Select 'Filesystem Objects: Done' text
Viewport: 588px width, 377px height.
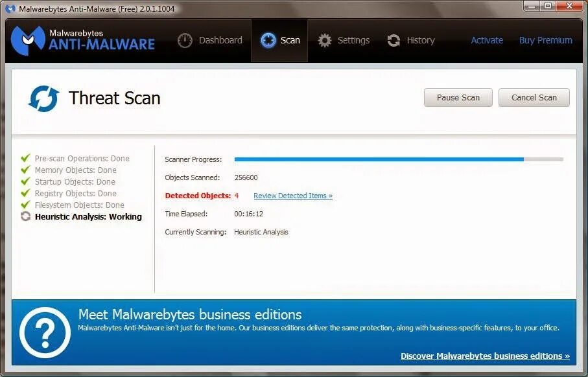click(80, 205)
